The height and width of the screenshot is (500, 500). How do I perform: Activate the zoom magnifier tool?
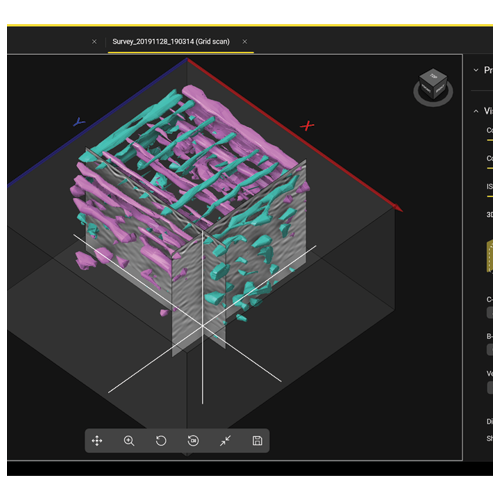[x=129, y=441]
